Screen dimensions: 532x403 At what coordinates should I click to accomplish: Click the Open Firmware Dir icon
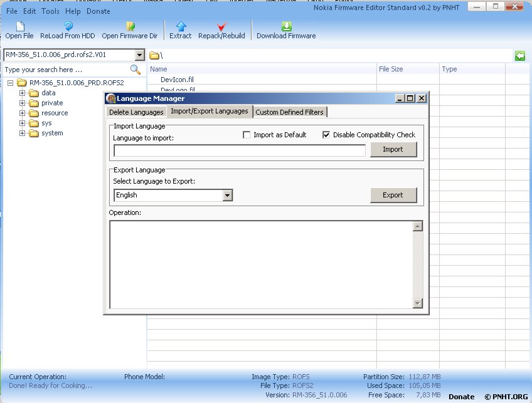click(x=130, y=26)
